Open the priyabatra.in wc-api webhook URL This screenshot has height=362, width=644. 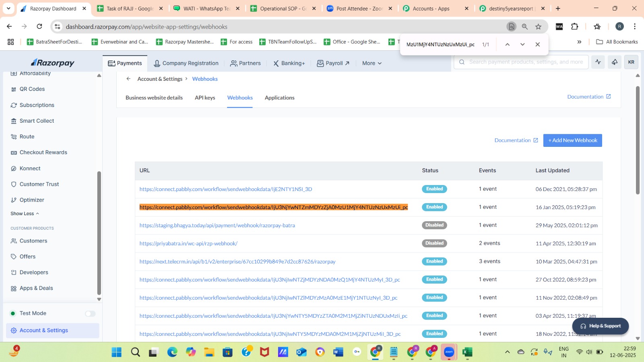pyautogui.click(x=188, y=243)
